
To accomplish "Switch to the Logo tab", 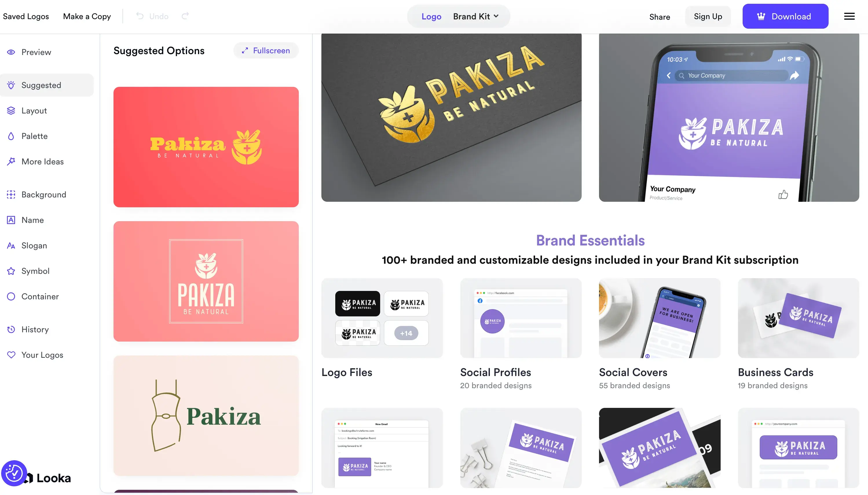I will coord(431,16).
